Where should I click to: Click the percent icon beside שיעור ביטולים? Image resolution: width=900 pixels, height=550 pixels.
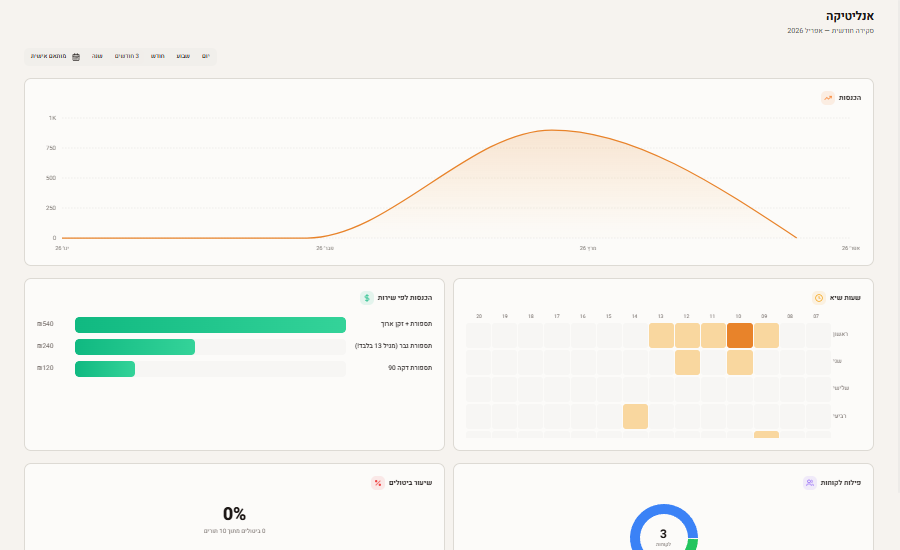378,483
